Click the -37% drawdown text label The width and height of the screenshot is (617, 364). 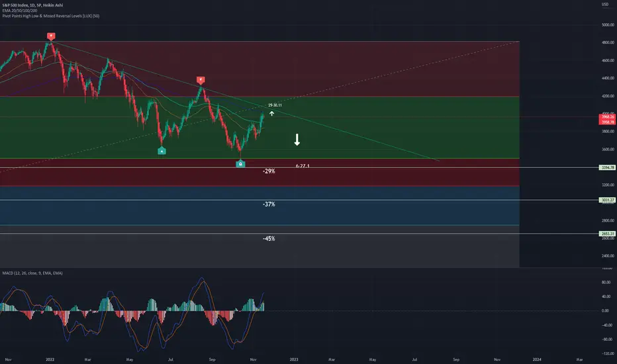[x=269, y=205]
